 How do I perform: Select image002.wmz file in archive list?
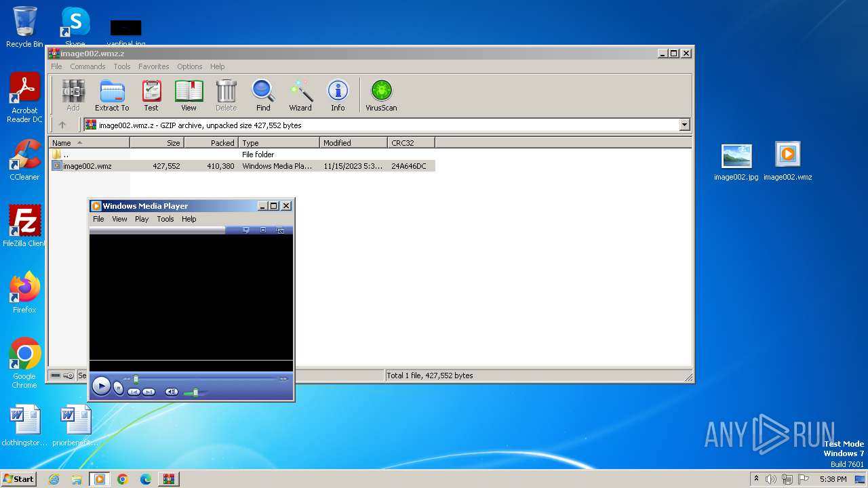pyautogui.click(x=242, y=166)
